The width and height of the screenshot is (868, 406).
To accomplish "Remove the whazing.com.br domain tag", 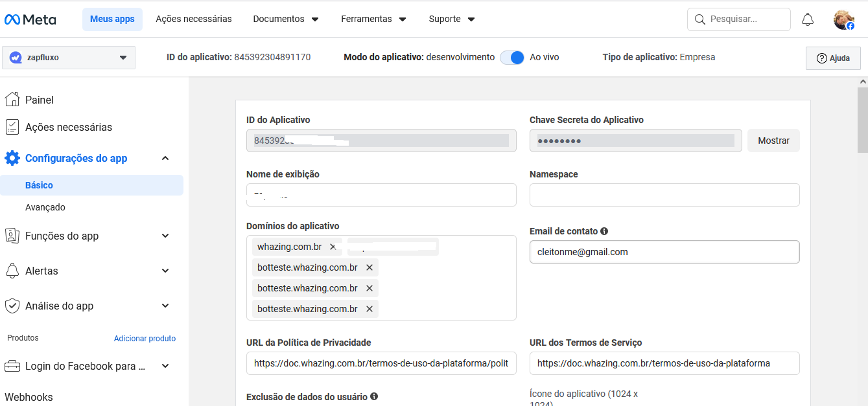I will (333, 247).
